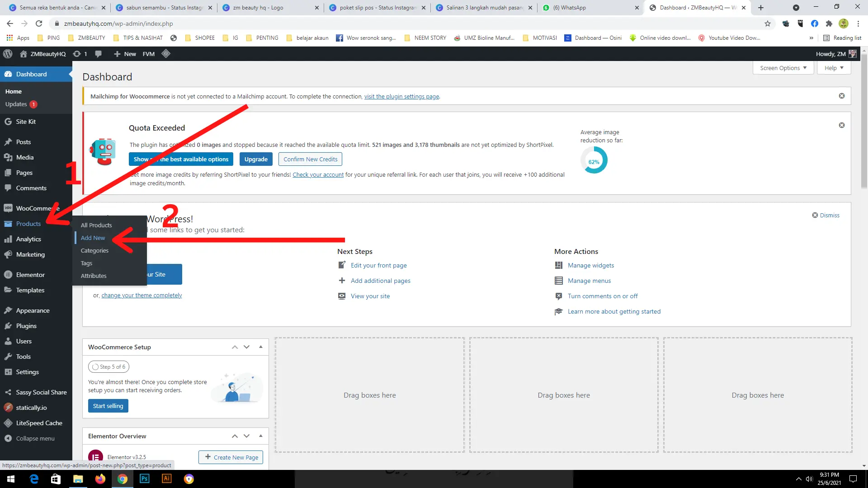
Task: Open Manage widgets link
Action: point(591,265)
